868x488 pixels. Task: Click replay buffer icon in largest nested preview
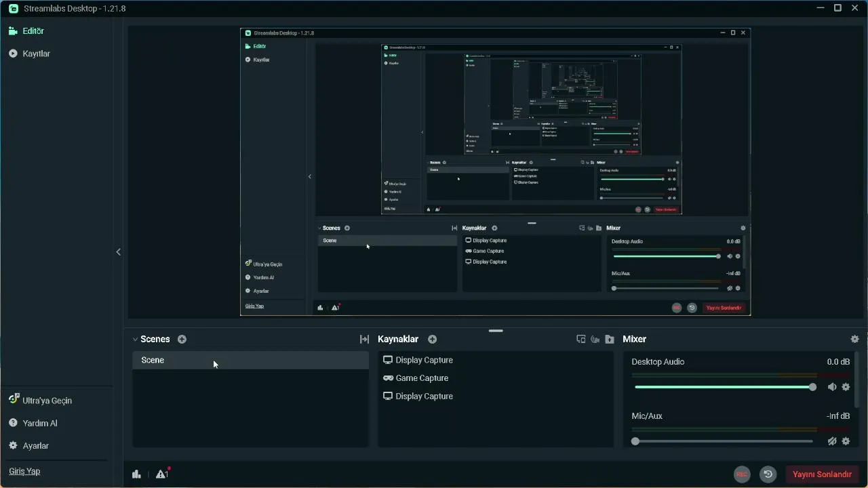click(692, 308)
